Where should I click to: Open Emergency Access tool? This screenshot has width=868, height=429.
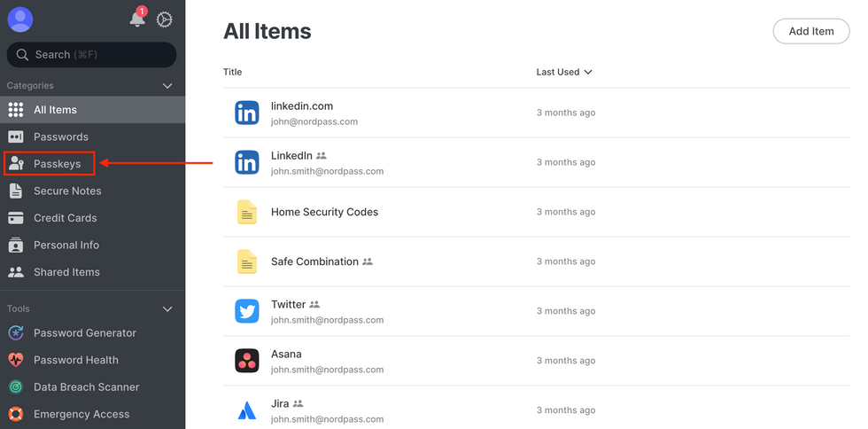click(81, 414)
